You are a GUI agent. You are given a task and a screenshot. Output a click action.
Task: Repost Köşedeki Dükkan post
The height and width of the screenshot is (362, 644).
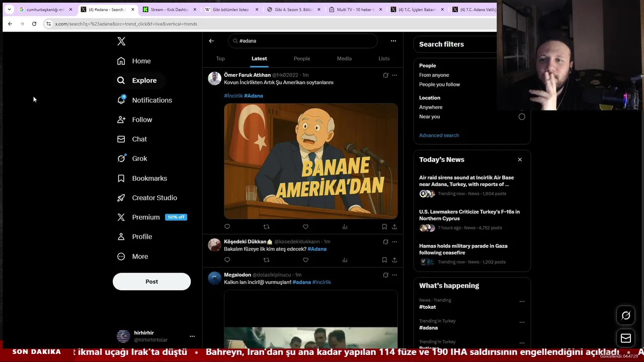click(x=266, y=260)
